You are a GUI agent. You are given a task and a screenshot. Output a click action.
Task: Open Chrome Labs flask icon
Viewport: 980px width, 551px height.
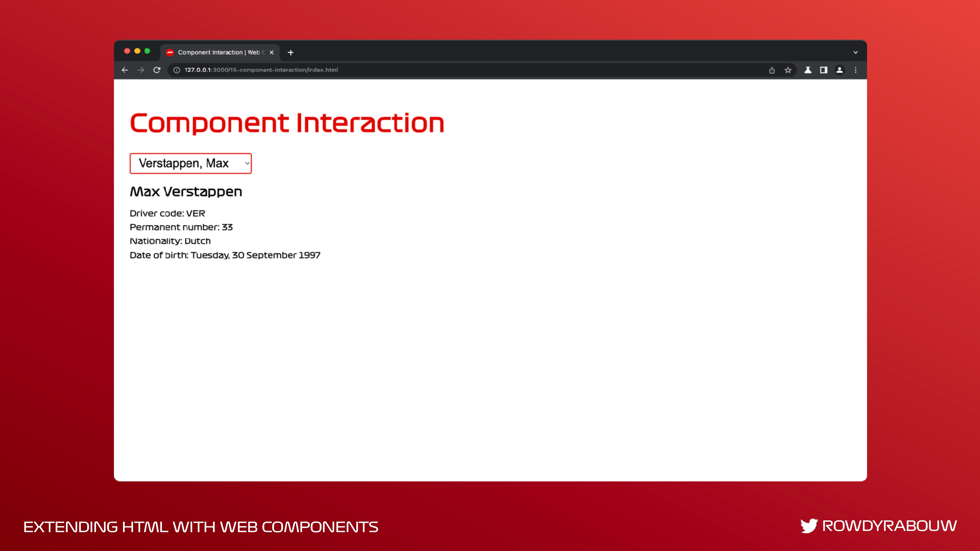(x=808, y=70)
